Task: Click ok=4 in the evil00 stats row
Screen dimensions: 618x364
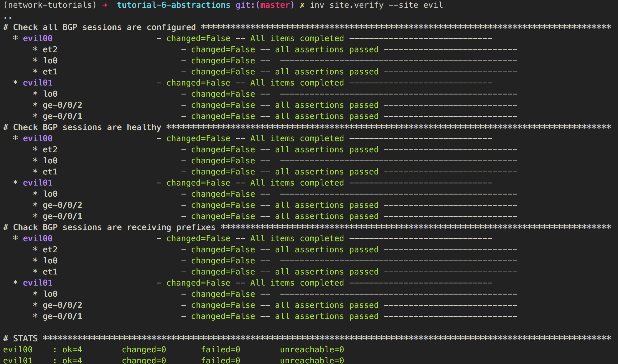Action: tap(72, 349)
